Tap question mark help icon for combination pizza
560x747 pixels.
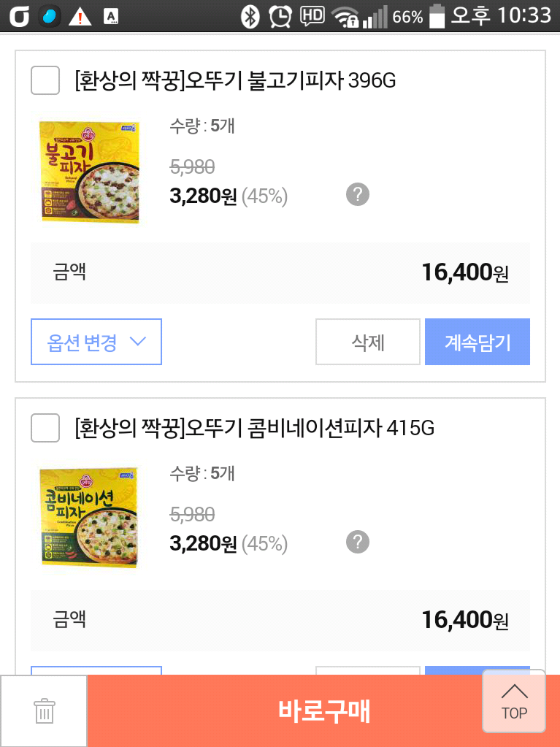[357, 543]
